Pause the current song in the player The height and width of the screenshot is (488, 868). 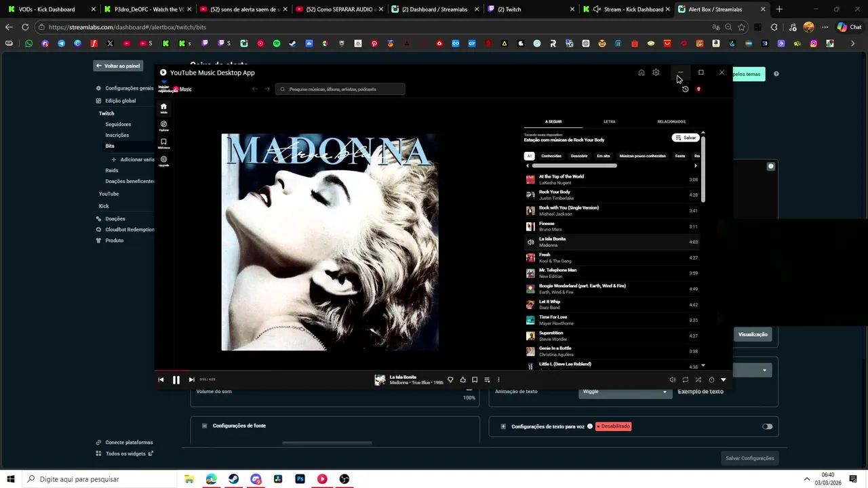pos(176,380)
